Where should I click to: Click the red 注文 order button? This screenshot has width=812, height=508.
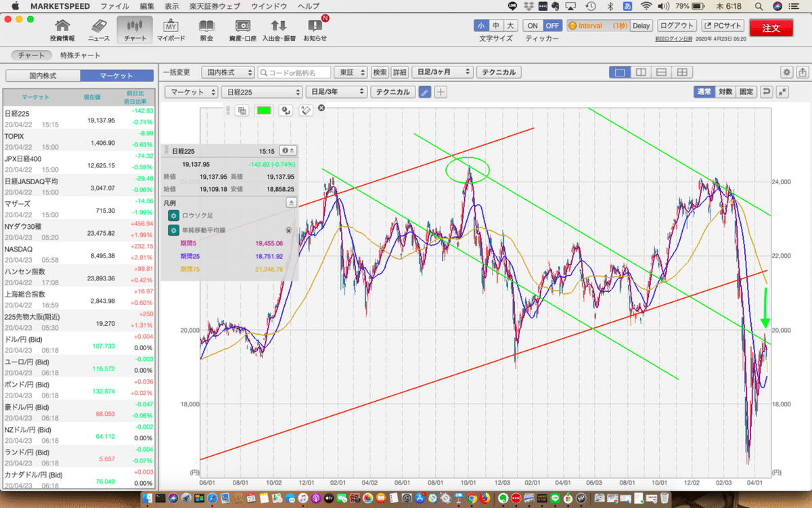(771, 28)
